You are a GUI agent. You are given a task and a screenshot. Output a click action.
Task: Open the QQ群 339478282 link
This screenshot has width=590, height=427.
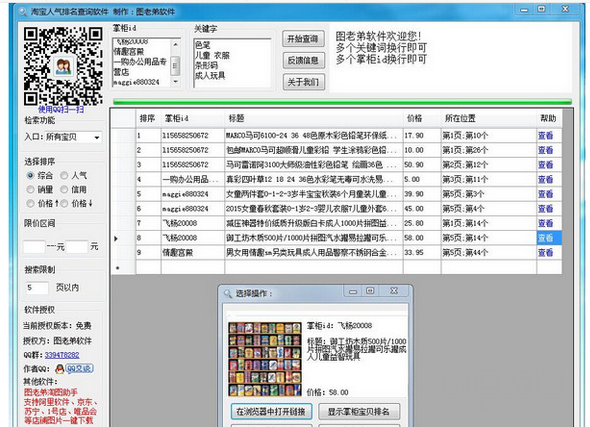[x=62, y=355]
